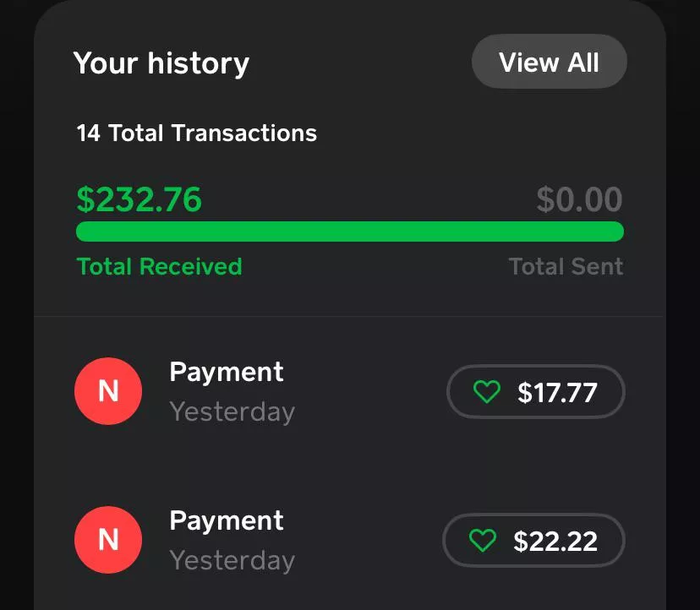Click the empty space between the two payment rows
This screenshot has height=610, width=700.
point(350,466)
